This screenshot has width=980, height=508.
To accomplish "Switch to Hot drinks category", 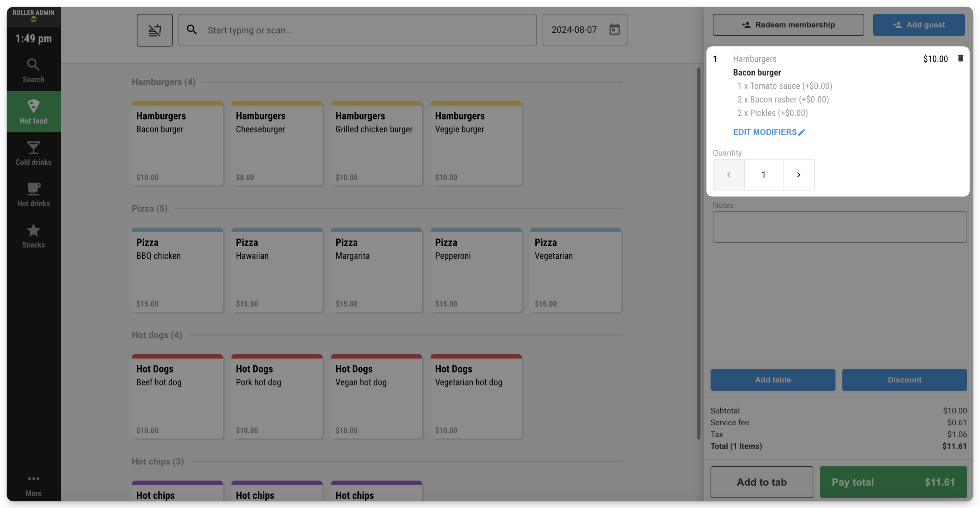I will (x=33, y=194).
